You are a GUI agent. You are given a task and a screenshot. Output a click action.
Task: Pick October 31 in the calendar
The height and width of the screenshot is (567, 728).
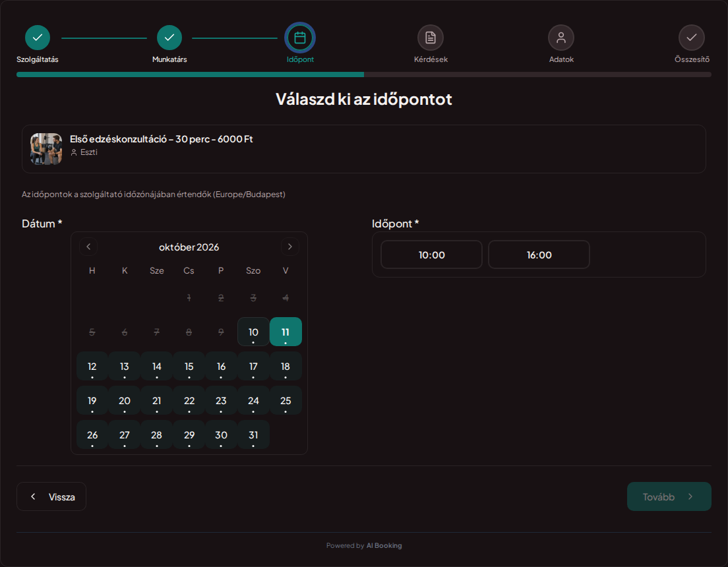[253, 434]
